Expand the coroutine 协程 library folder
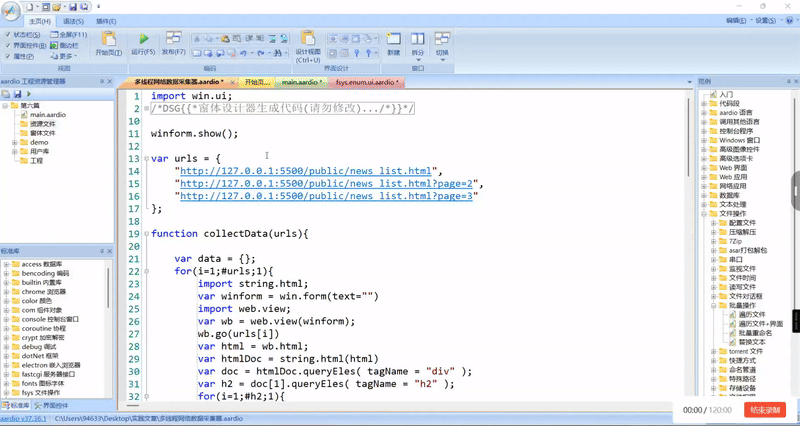800x426 pixels. pos(6,329)
